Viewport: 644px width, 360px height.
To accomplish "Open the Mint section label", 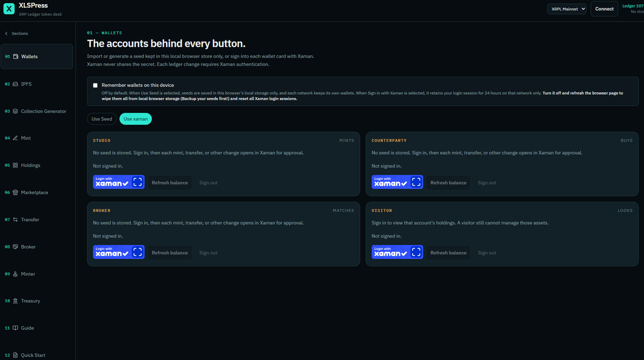I will click(26, 138).
